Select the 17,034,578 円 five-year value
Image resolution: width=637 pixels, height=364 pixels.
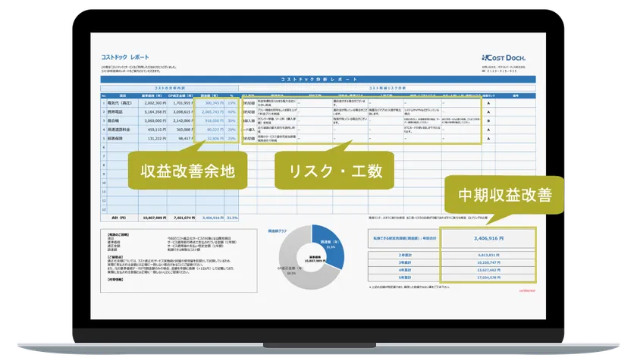coord(488,278)
